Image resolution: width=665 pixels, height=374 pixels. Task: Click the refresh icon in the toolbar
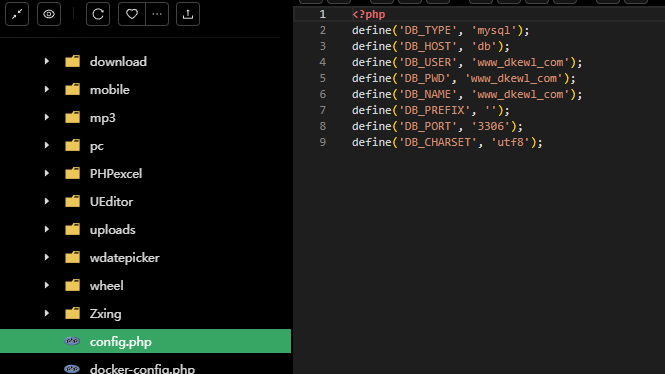98,14
